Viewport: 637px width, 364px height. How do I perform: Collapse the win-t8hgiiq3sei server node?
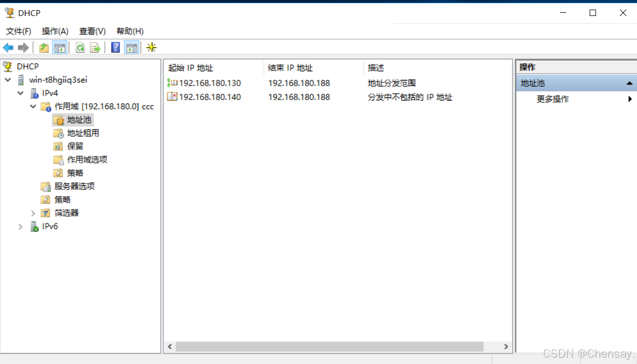[x=8, y=80]
